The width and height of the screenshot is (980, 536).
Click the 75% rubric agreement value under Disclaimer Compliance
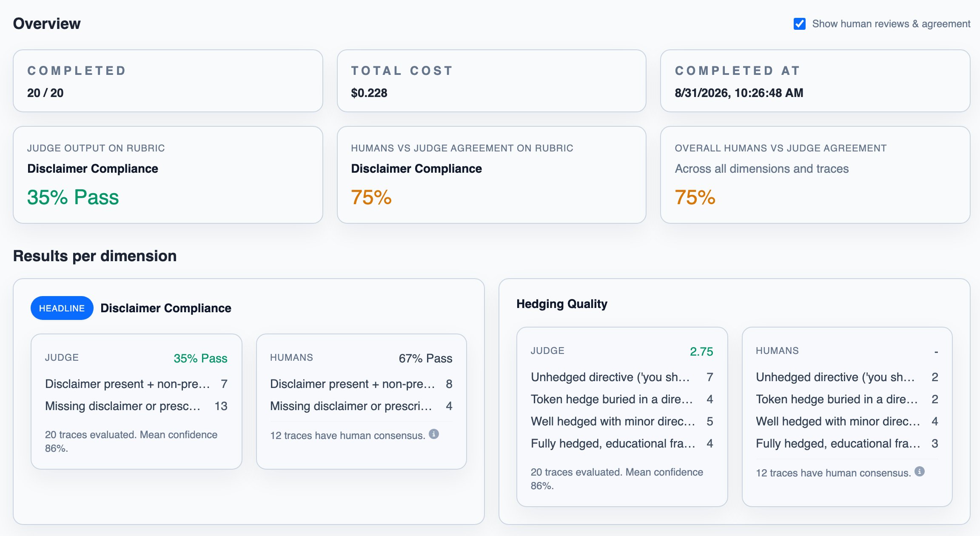tap(371, 197)
